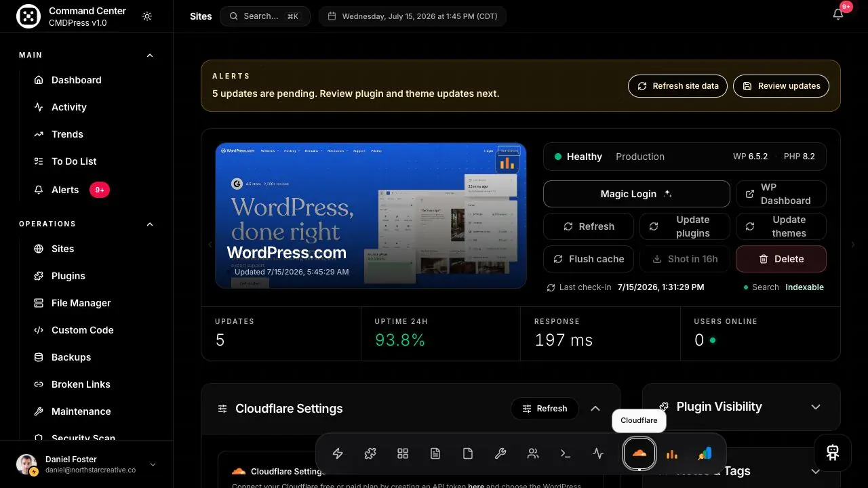The width and height of the screenshot is (868, 488).
Task: Open Security Scan in the sidebar
Action: (x=83, y=438)
